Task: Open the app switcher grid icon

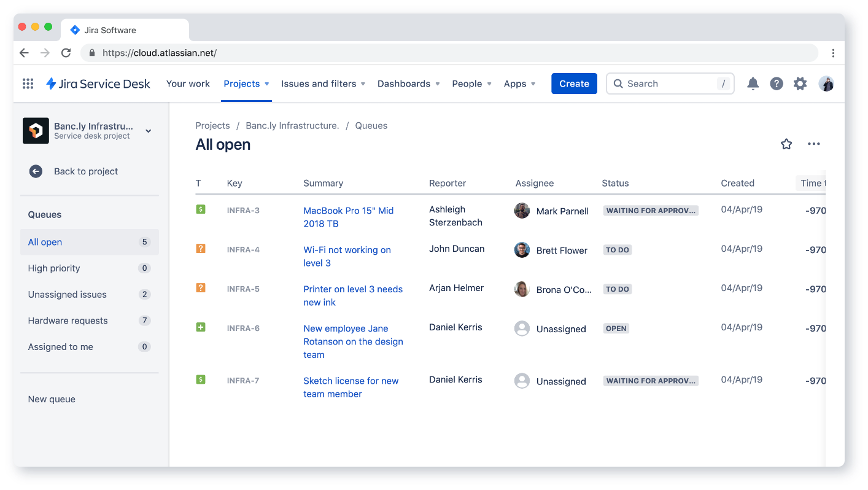Action: (28, 84)
